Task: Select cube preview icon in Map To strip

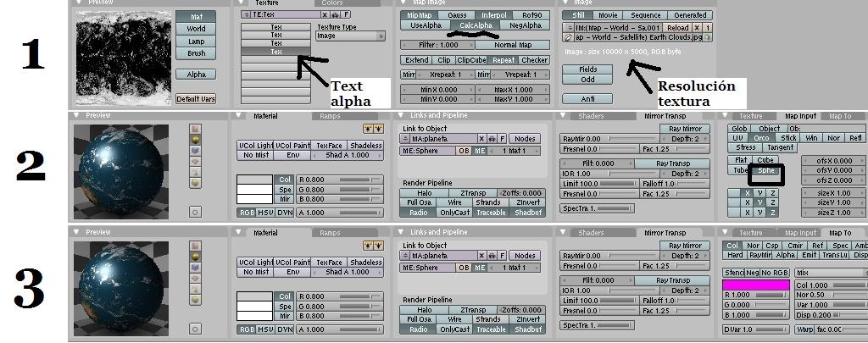Action: click(196, 268)
